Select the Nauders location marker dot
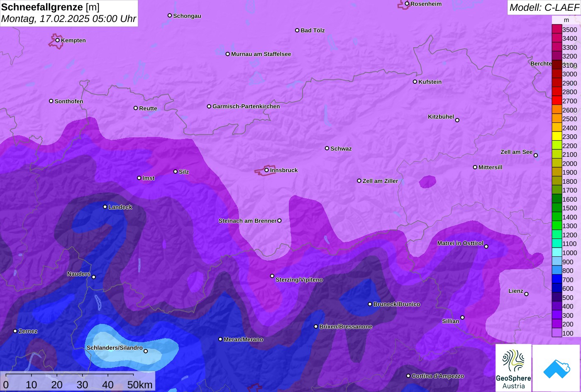Image resolution: width=581 pixels, height=392 pixels. click(x=93, y=277)
